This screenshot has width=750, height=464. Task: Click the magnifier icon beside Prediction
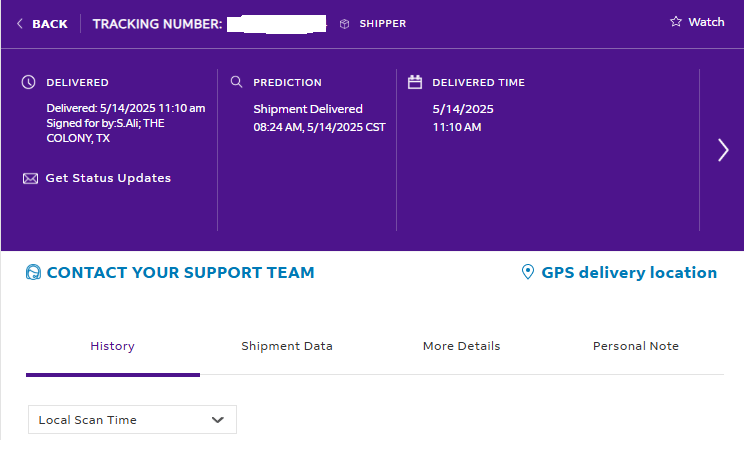pos(236,82)
